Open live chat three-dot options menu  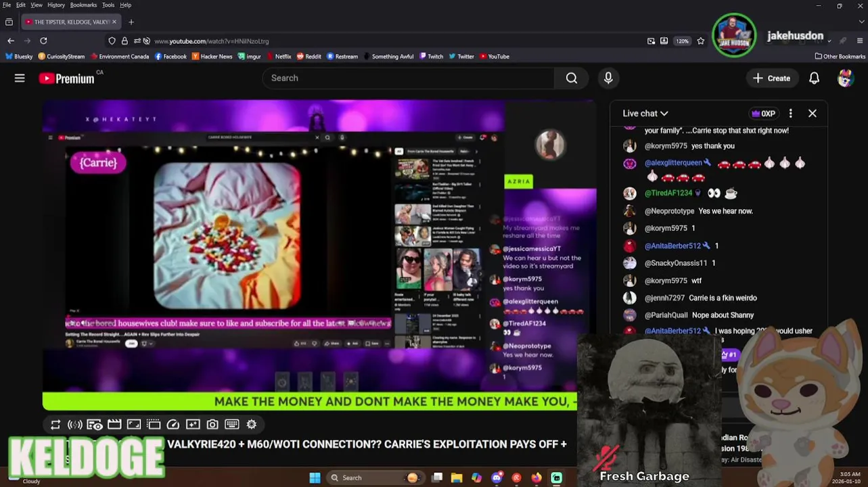click(790, 114)
